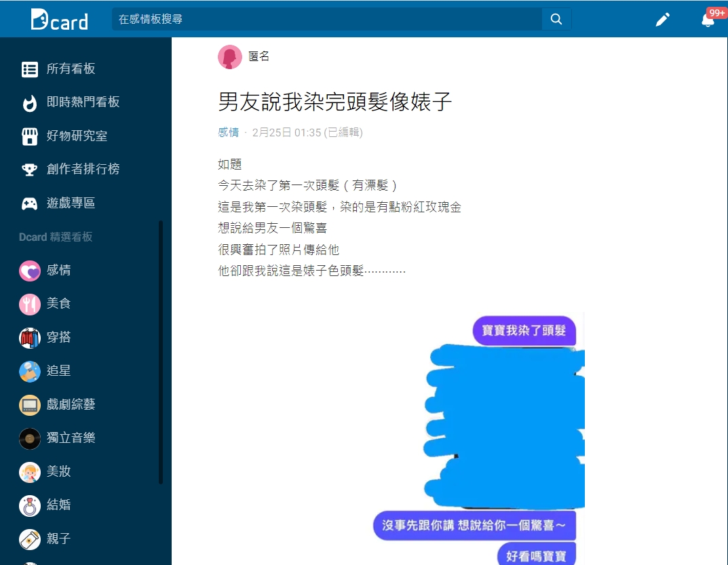Click the 遊戲專區 gamepad icon
728x565 pixels.
pos(30,203)
